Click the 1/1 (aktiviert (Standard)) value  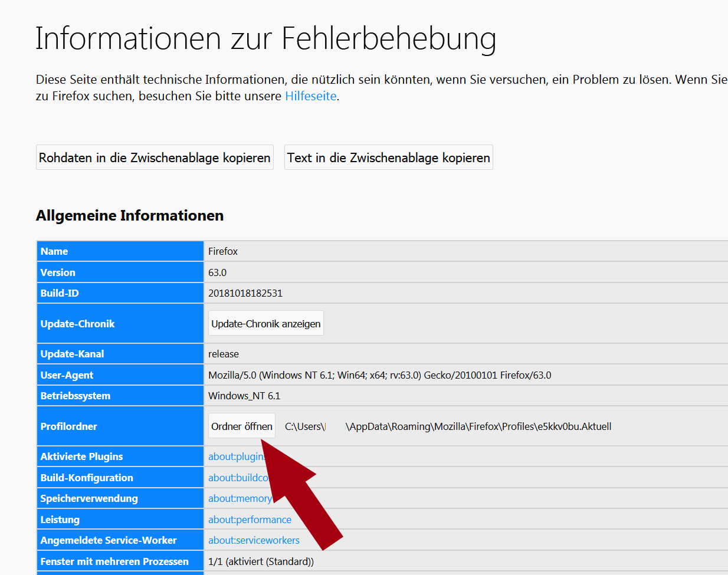point(261,561)
